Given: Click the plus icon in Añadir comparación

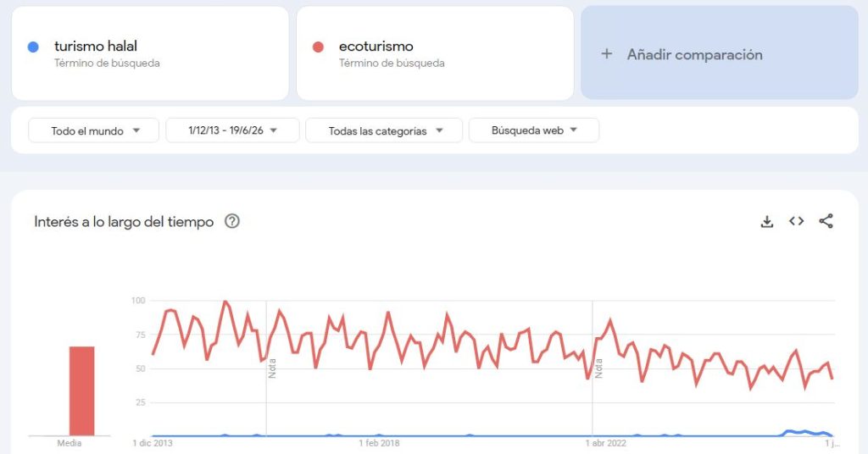Looking at the screenshot, I should (607, 54).
